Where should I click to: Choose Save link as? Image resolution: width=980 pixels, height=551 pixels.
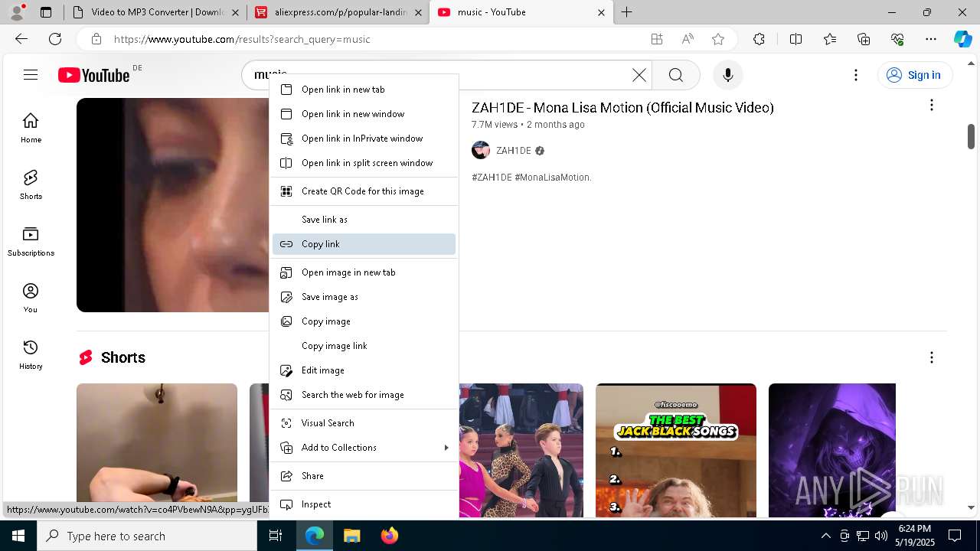pos(364,220)
